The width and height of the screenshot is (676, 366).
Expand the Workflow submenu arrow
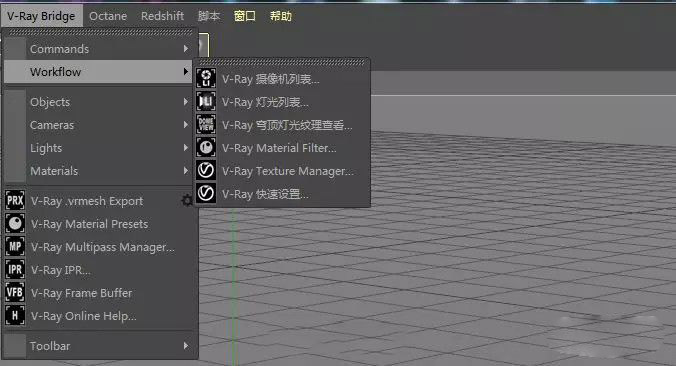pyautogui.click(x=186, y=72)
